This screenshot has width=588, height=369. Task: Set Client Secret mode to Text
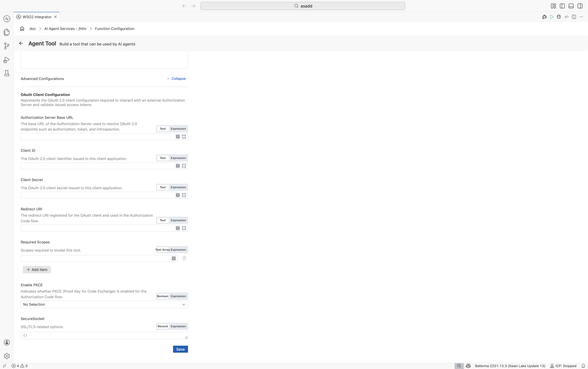pyautogui.click(x=163, y=187)
